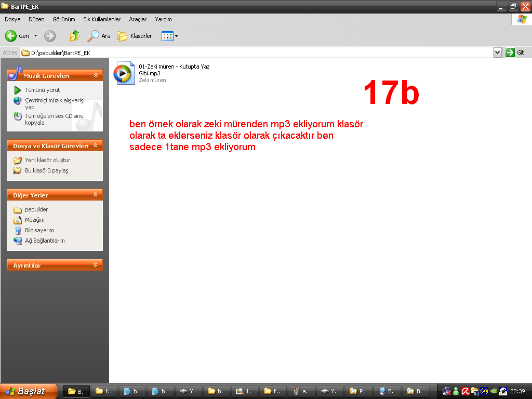
Task: Click the network disconnected tray icon
Action: (446, 392)
